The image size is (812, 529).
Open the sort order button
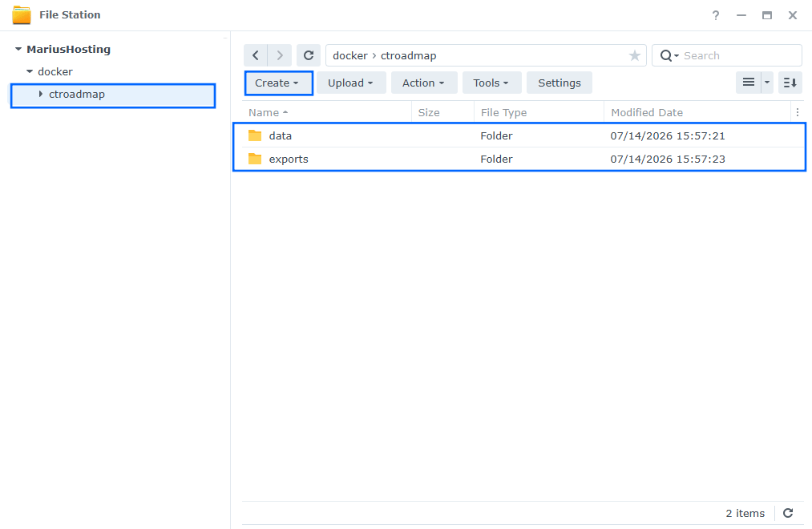coord(790,83)
